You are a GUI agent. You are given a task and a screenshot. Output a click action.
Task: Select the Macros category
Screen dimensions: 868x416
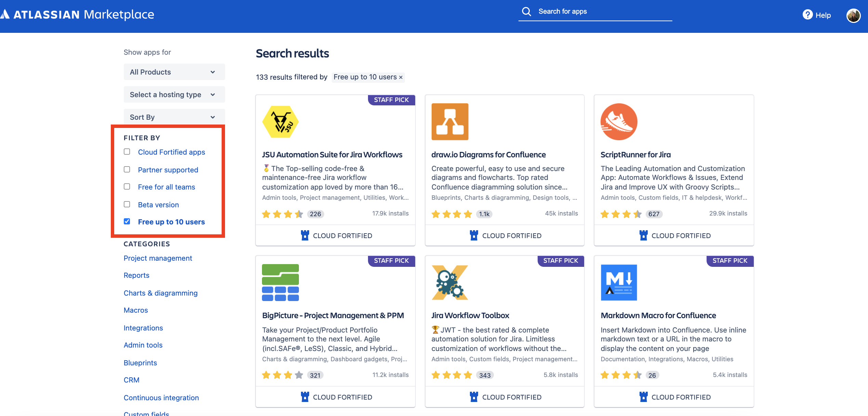point(136,310)
